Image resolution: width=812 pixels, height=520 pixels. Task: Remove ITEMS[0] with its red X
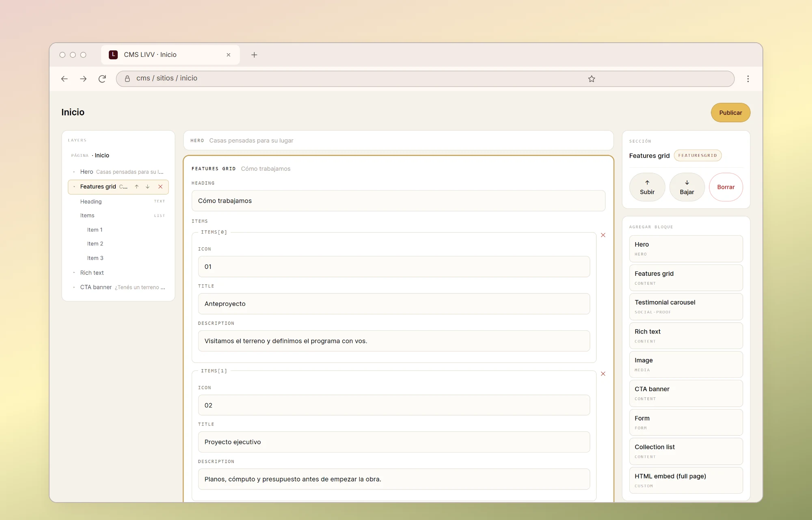(603, 235)
